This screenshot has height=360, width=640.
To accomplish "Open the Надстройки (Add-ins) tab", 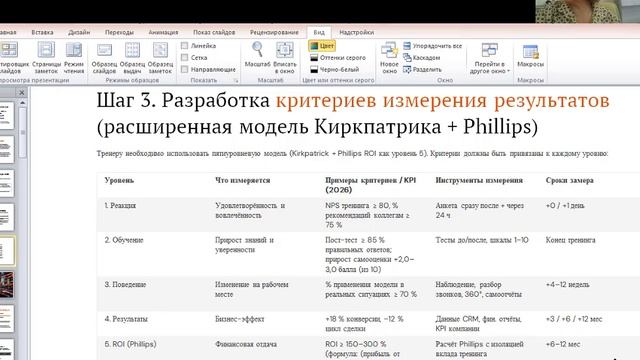I will click(x=356, y=32).
